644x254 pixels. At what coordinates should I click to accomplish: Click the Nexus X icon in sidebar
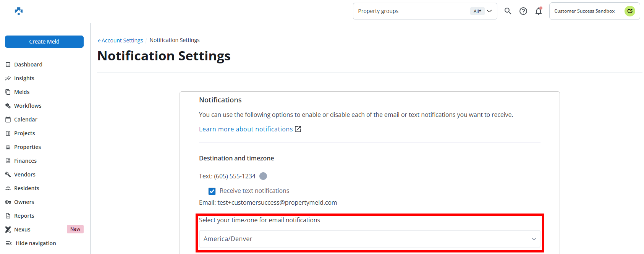point(8,230)
